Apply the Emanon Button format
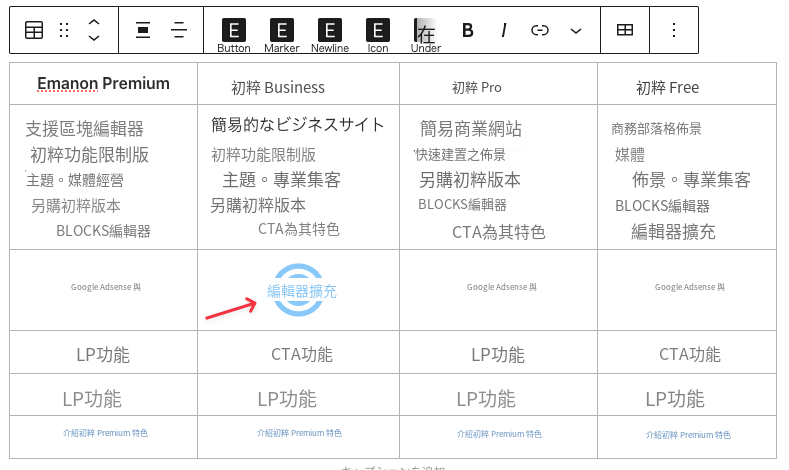The image size is (789, 470). point(234,35)
